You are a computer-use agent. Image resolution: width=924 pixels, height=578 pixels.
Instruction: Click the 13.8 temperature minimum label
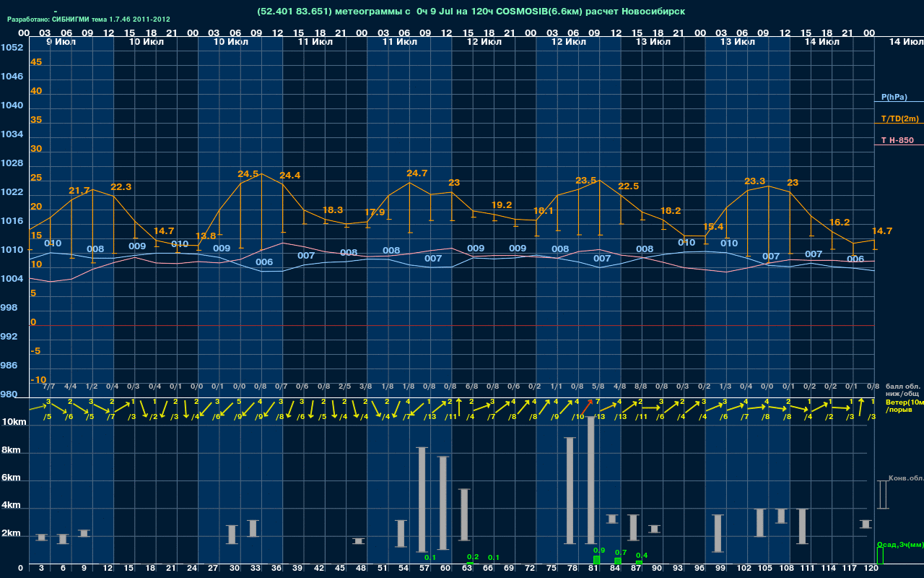click(x=206, y=236)
